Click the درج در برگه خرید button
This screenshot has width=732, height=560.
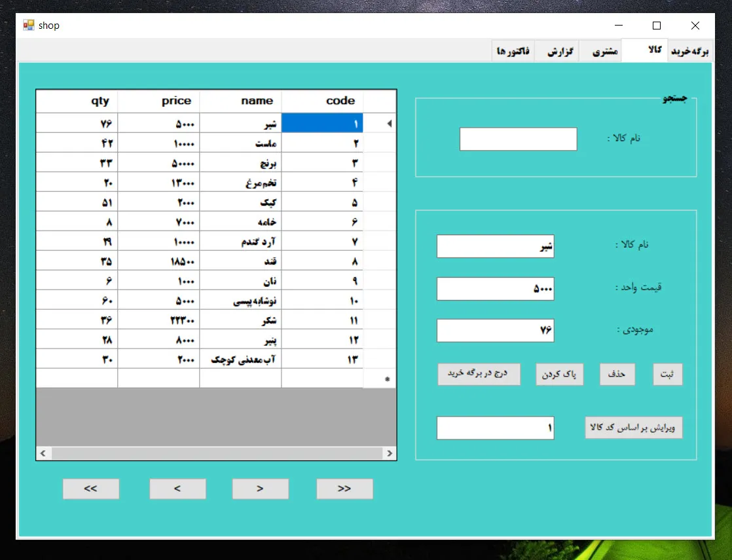479,374
